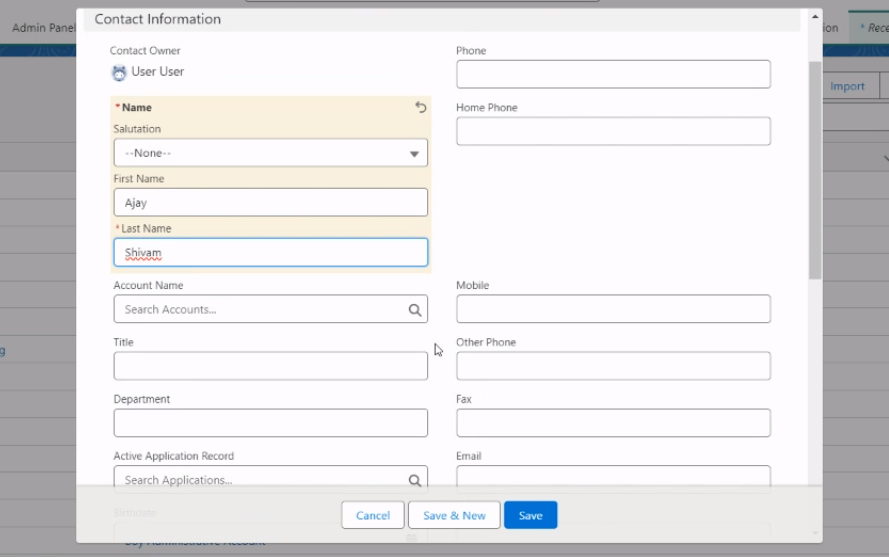Click the search icon in Active Application Record
The image size is (889, 557).
[x=415, y=481]
